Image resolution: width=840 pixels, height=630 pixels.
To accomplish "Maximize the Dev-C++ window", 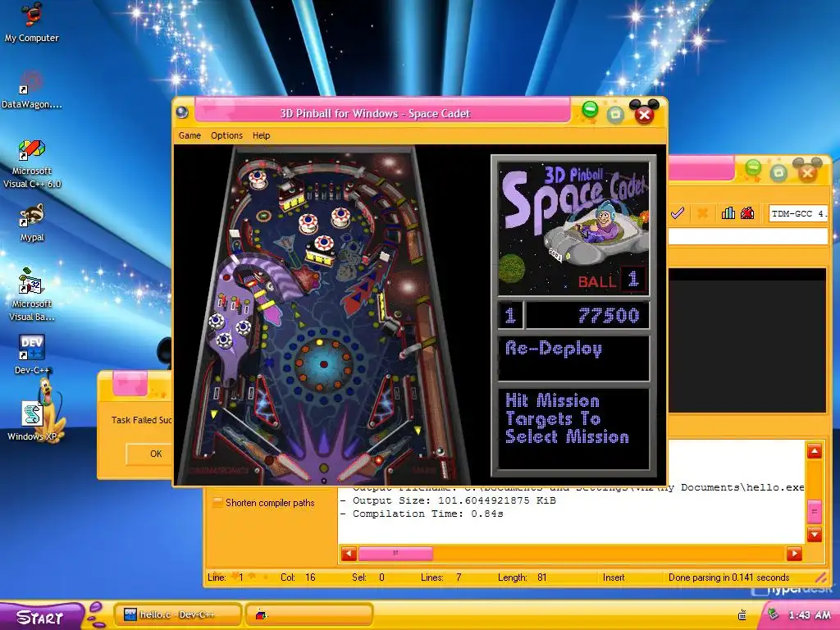I will (778, 172).
